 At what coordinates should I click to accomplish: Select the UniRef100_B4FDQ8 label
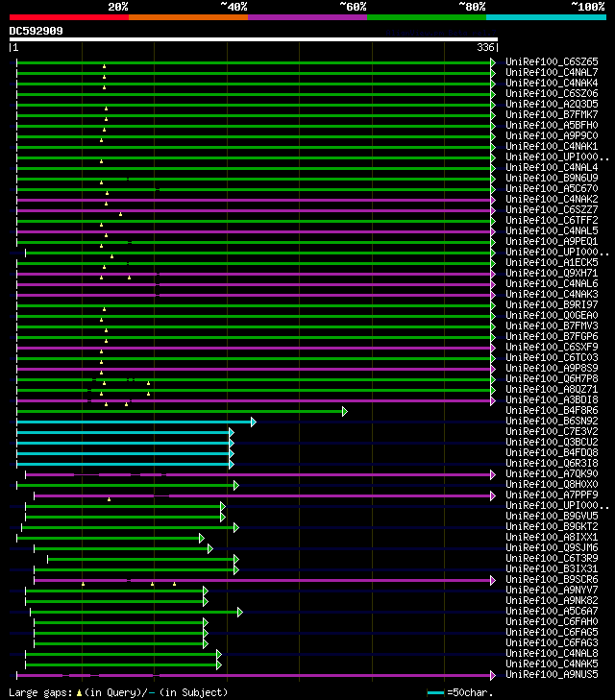pos(552,452)
